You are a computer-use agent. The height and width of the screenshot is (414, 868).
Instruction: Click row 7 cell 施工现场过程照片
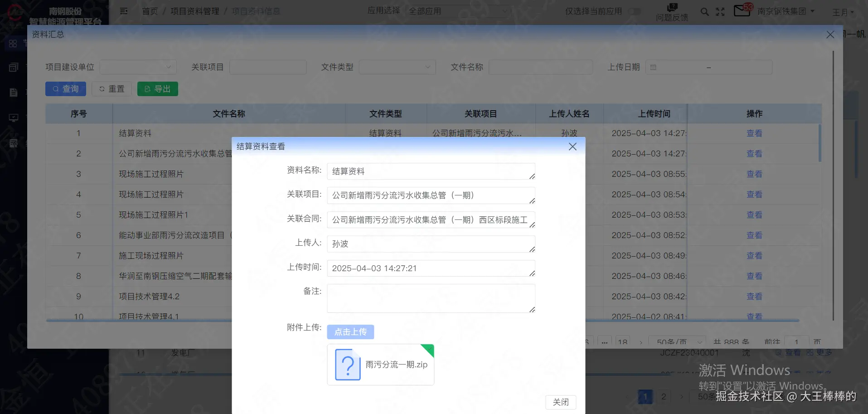(x=151, y=256)
